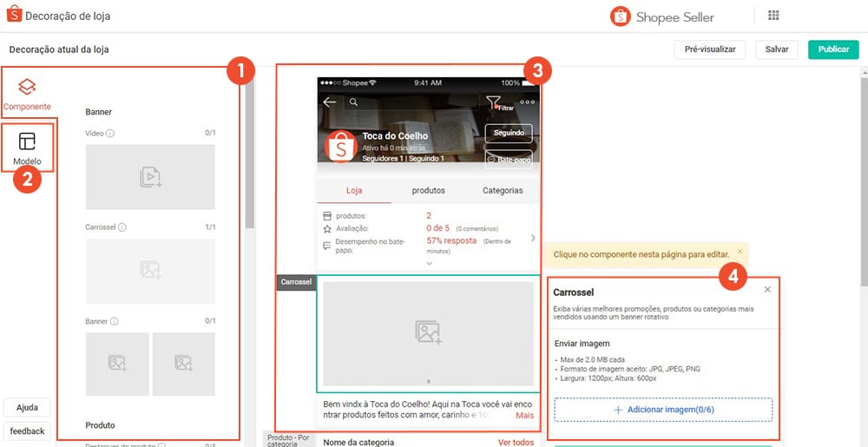868x447 pixels.
Task: Expand shop stats with the down chevron
Action: click(x=429, y=263)
